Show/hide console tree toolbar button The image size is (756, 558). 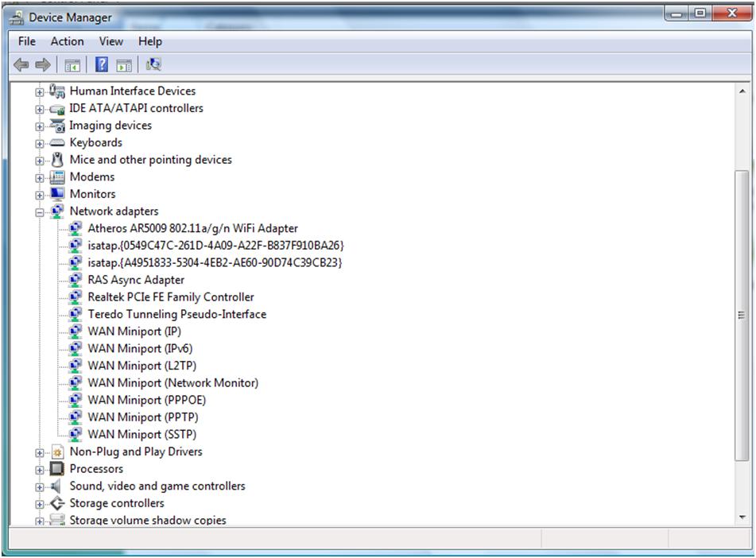pyautogui.click(x=72, y=64)
